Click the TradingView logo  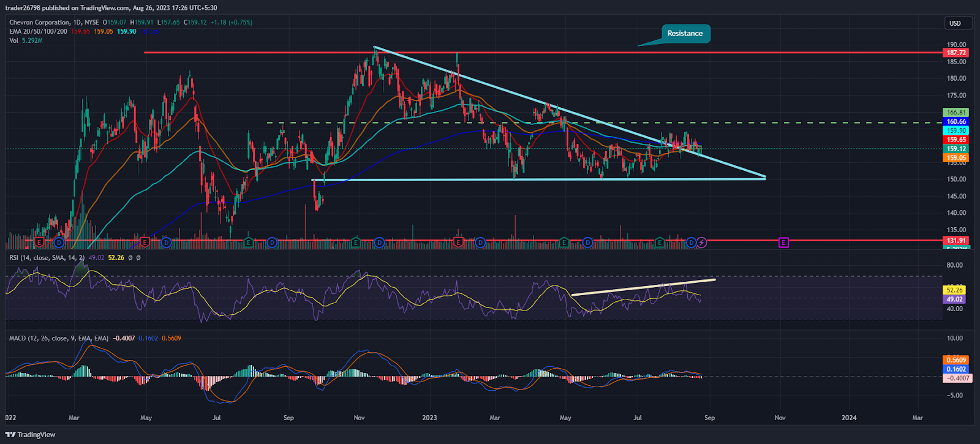[x=31, y=435]
